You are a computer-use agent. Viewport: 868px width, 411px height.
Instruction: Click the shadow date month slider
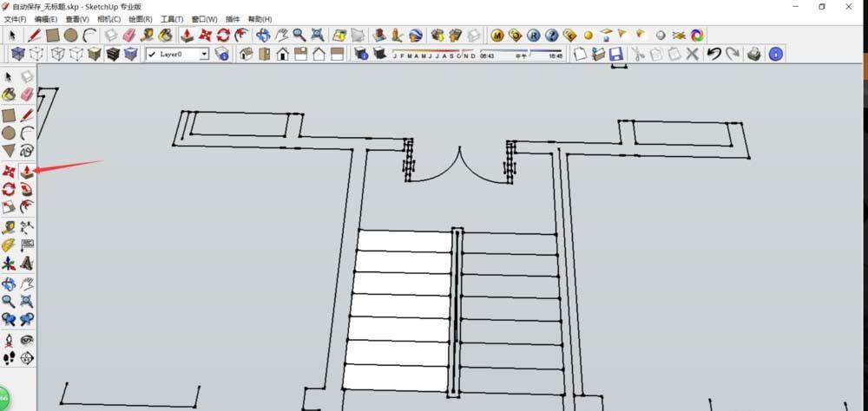point(434,54)
